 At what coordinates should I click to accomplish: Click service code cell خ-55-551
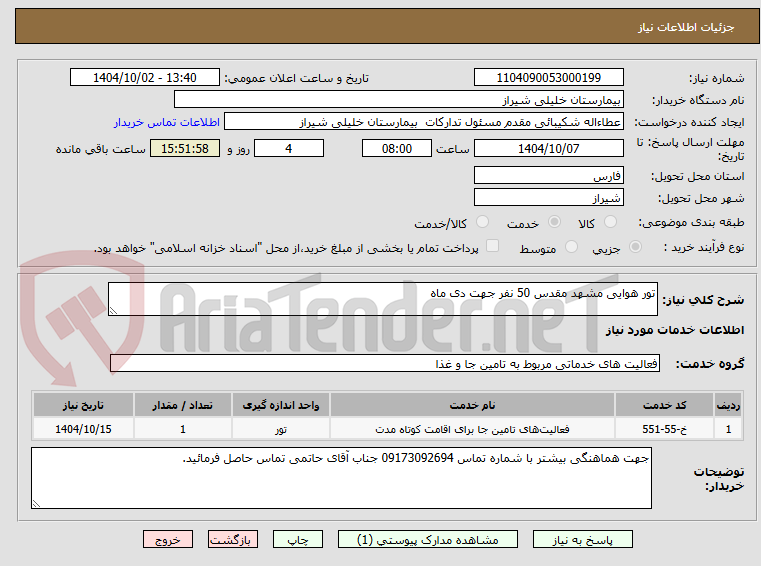(x=664, y=429)
